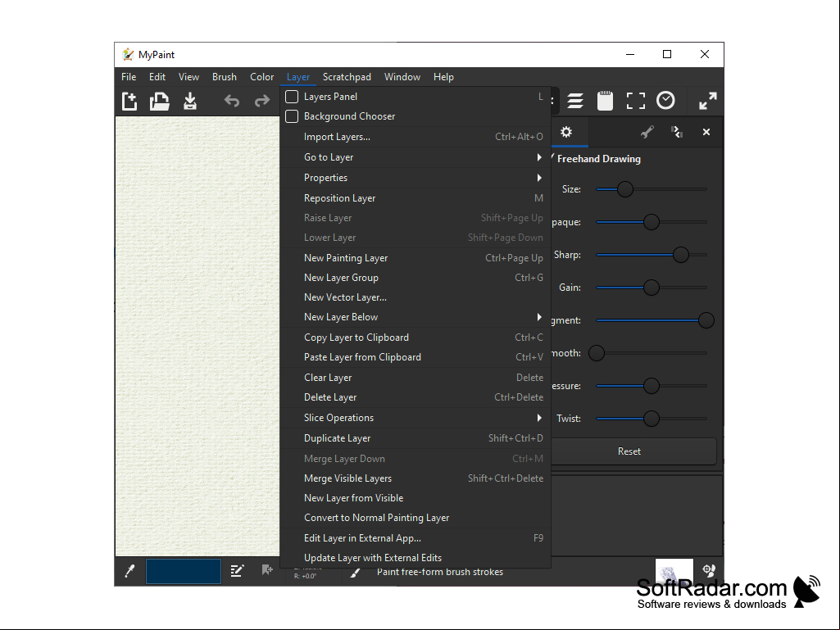
Task: Choose Import Layers...
Action: 415,137
